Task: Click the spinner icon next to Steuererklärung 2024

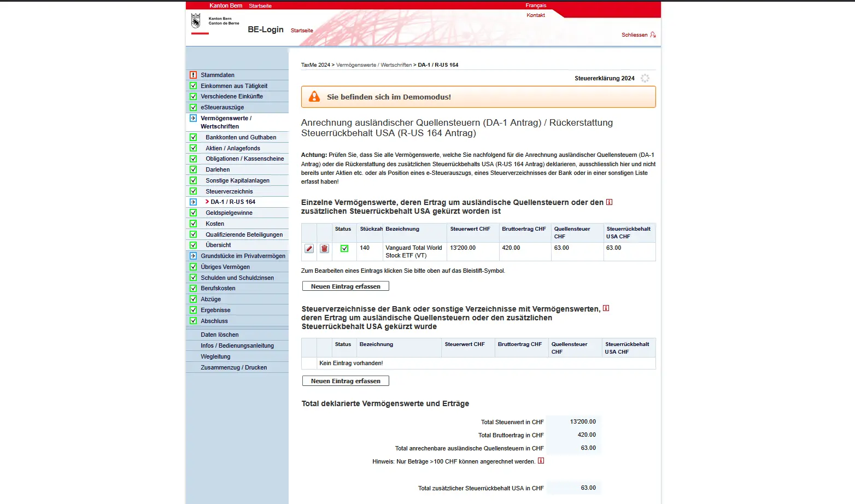Action: tap(645, 78)
